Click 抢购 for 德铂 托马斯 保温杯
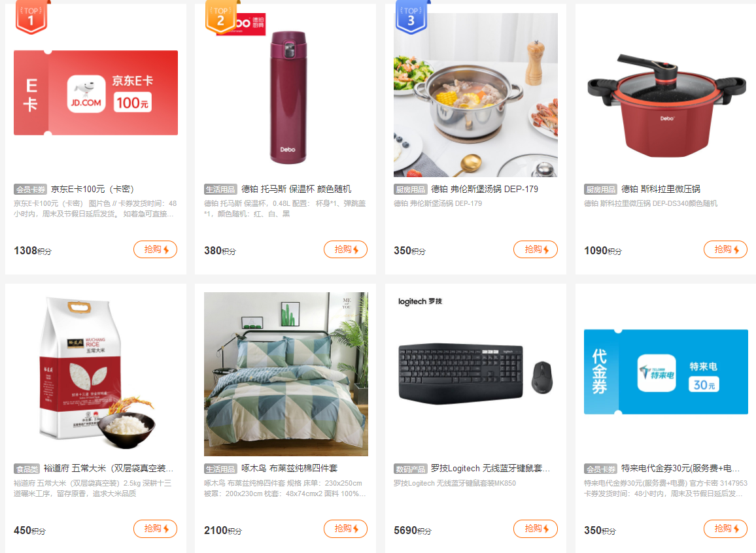 click(345, 250)
